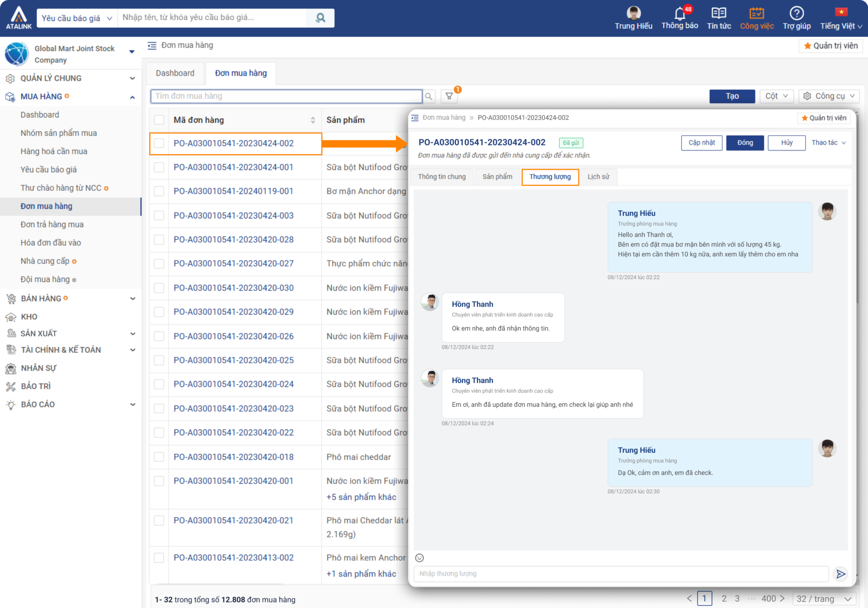Click NHÂN SỰ sidebar icon
The height and width of the screenshot is (608, 868).
10,368
